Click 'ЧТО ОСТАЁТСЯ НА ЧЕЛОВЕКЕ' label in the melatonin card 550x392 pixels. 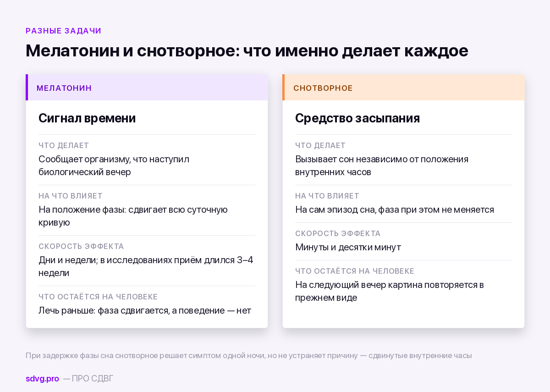tap(98, 297)
